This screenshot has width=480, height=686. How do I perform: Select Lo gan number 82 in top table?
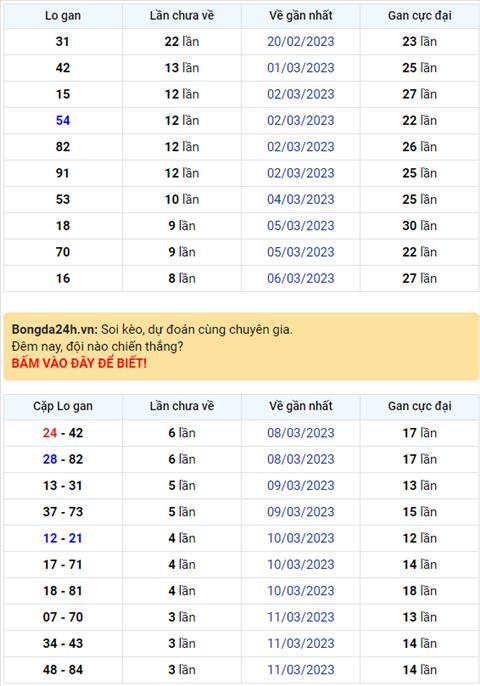(x=63, y=147)
